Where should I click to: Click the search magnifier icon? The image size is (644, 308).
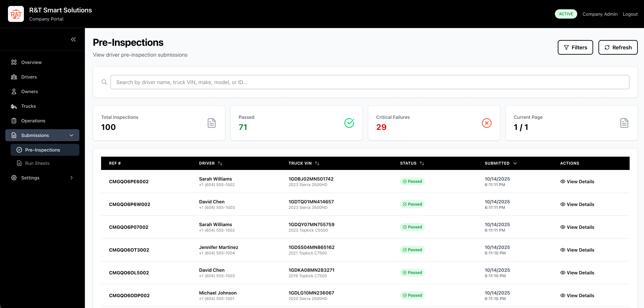pyautogui.click(x=104, y=82)
